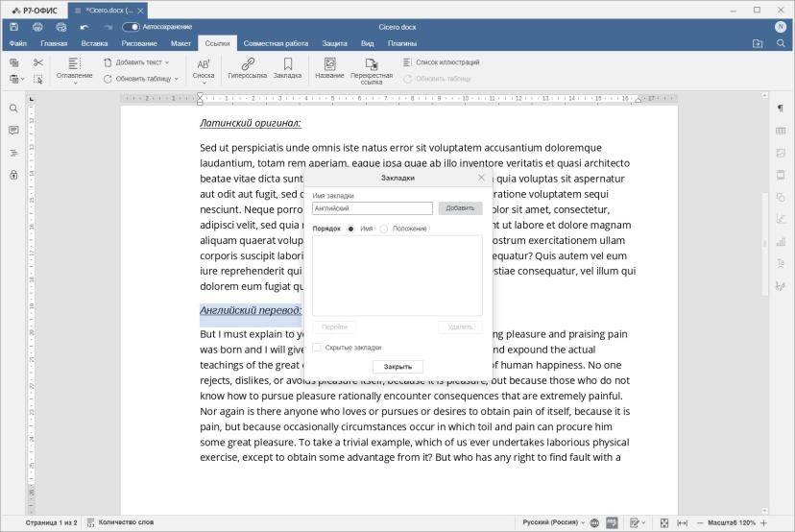The image size is (795, 532).
Task: Close the Закладки dialog with X
Action: 481,178
